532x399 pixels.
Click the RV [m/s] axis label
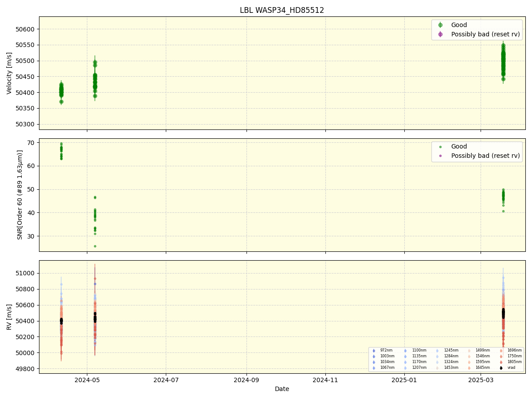coord(9,317)
